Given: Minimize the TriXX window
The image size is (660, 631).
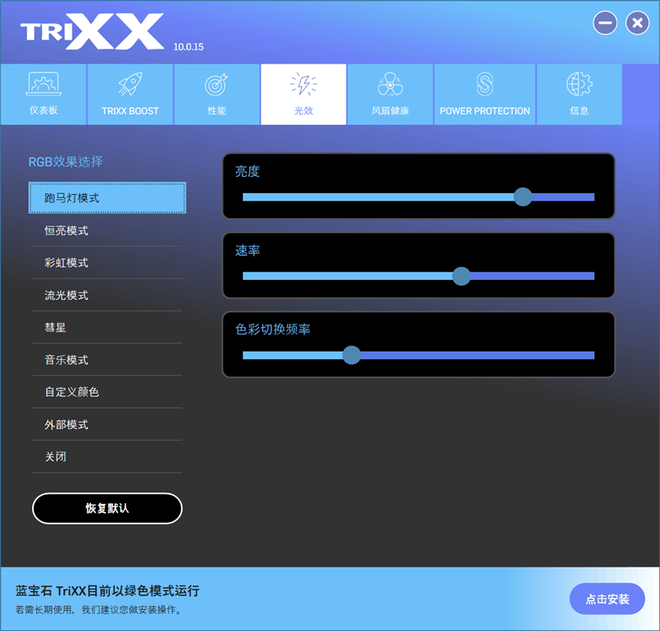Looking at the screenshot, I should (605, 23).
